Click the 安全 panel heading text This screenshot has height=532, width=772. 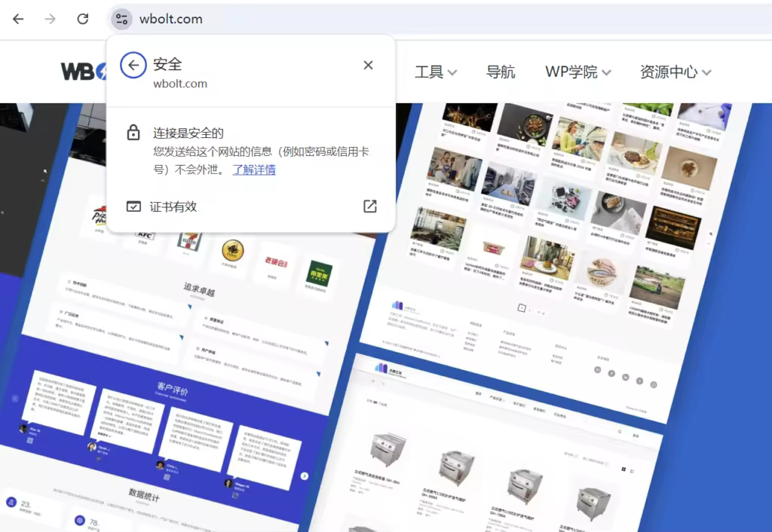[167, 64]
